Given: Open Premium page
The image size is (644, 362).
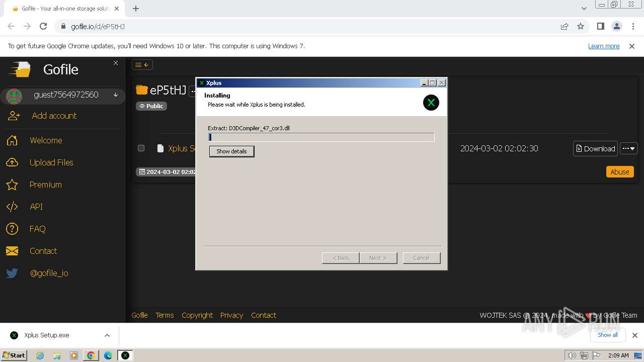Looking at the screenshot, I should point(46,185).
